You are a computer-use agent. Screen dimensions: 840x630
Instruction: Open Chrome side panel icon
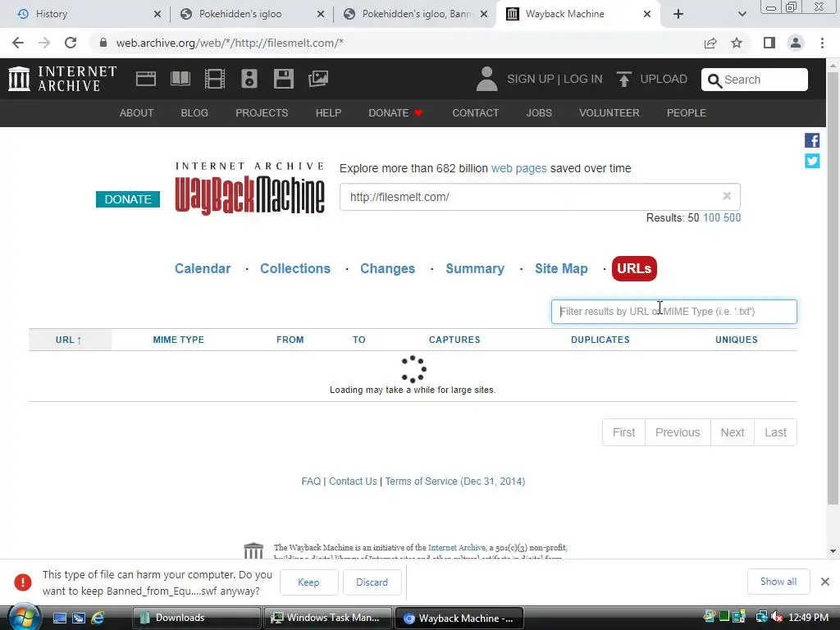(769, 43)
